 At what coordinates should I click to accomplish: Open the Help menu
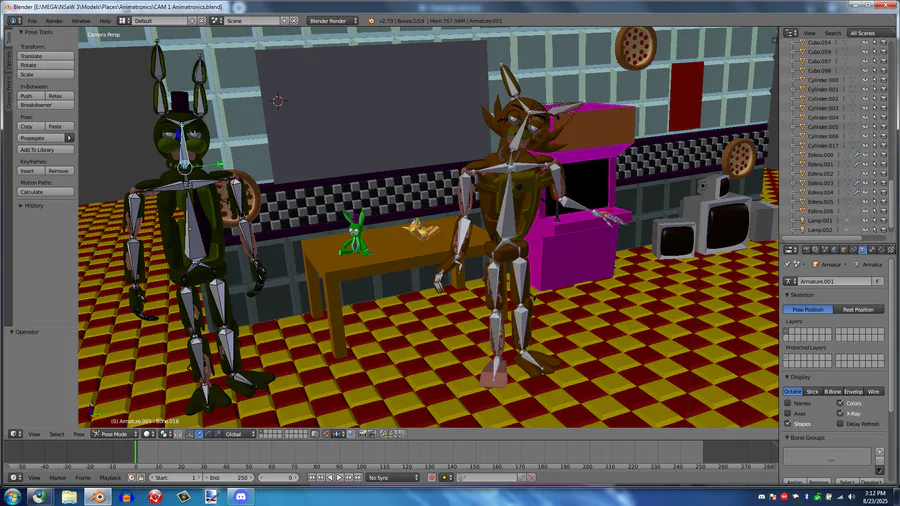[105, 21]
